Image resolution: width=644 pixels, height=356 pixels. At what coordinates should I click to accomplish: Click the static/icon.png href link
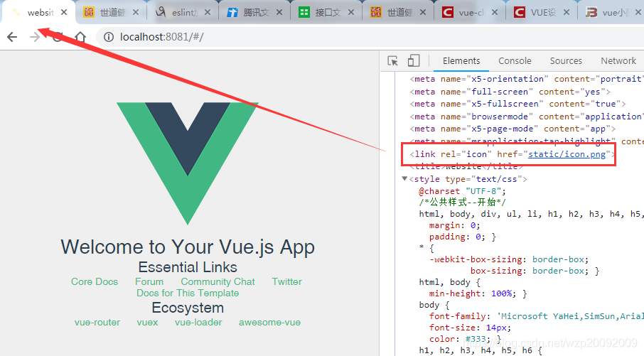(x=567, y=154)
